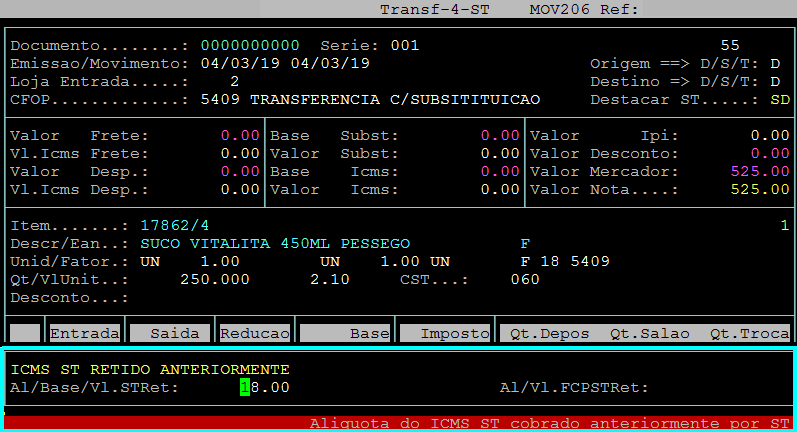Click the Qt.Depos column header
This screenshot has height=432, width=797.
(549, 333)
